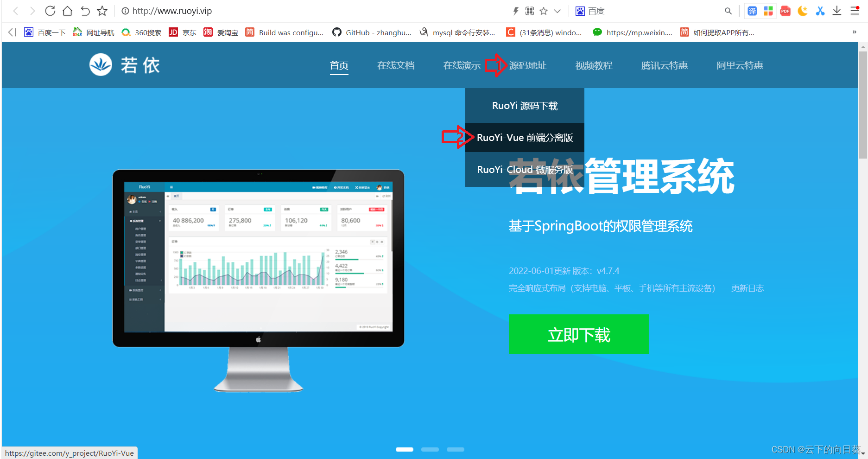Open 京东 bookmark
Viewport: 868px width, 459px height.
point(183,32)
